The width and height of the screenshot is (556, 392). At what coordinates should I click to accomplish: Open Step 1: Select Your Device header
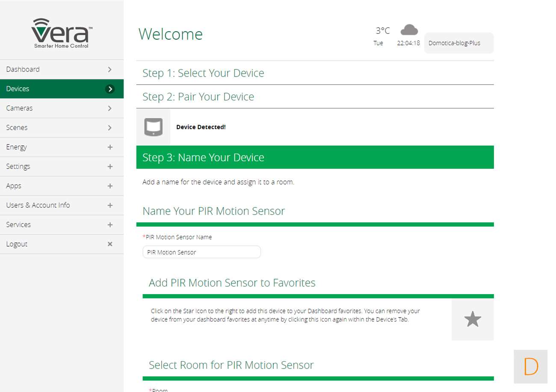(x=203, y=73)
